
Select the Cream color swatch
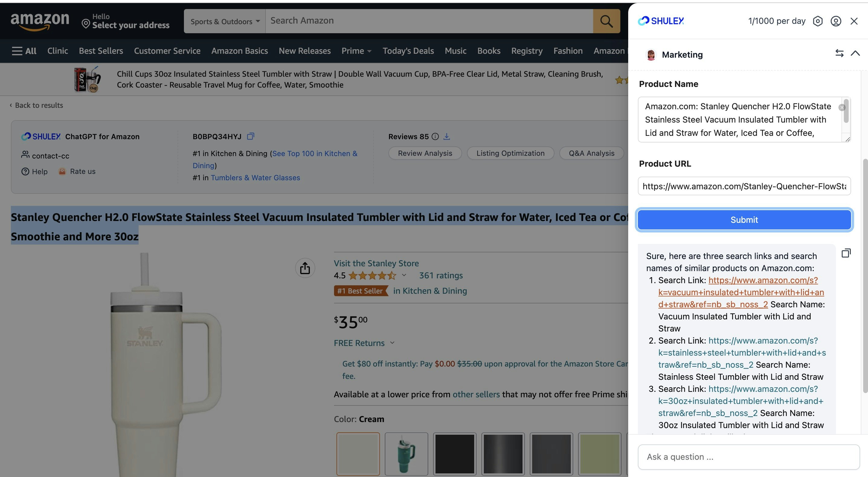(358, 454)
